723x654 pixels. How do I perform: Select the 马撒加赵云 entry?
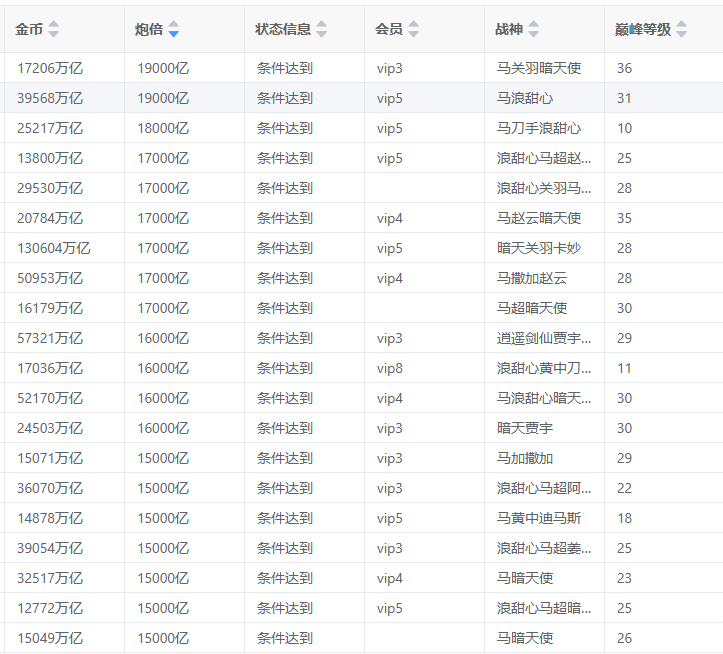coord(531,278)
